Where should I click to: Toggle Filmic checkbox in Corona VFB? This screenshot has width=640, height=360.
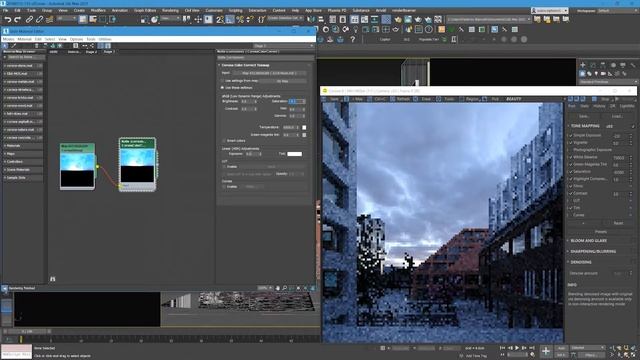[571, 186]
